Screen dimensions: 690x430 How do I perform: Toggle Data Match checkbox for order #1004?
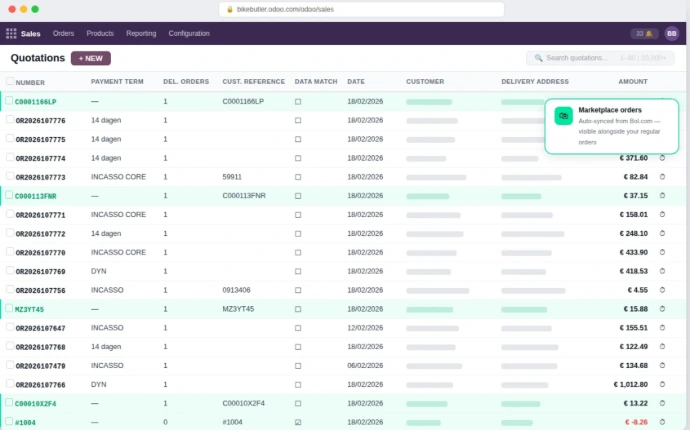(298, 422)
